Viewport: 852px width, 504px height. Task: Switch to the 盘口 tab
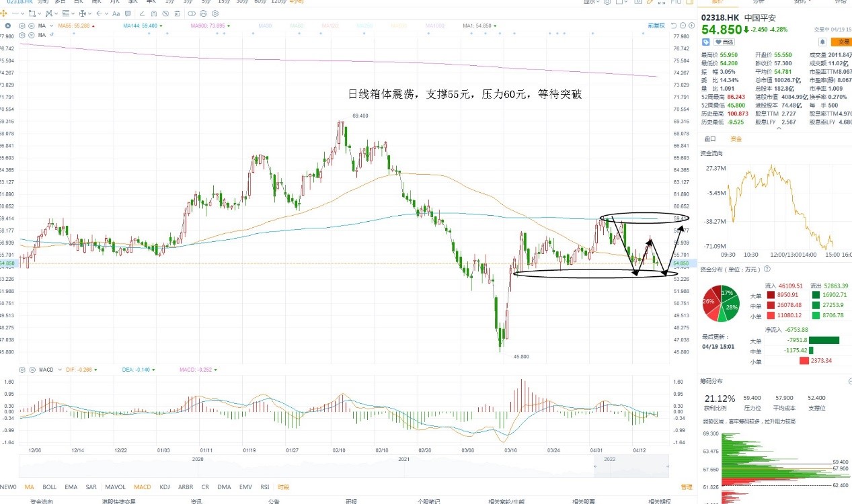coord(710,139)
